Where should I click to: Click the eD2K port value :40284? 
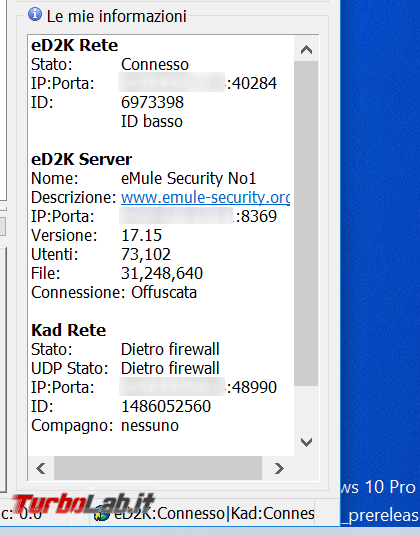tap(252, 84)
